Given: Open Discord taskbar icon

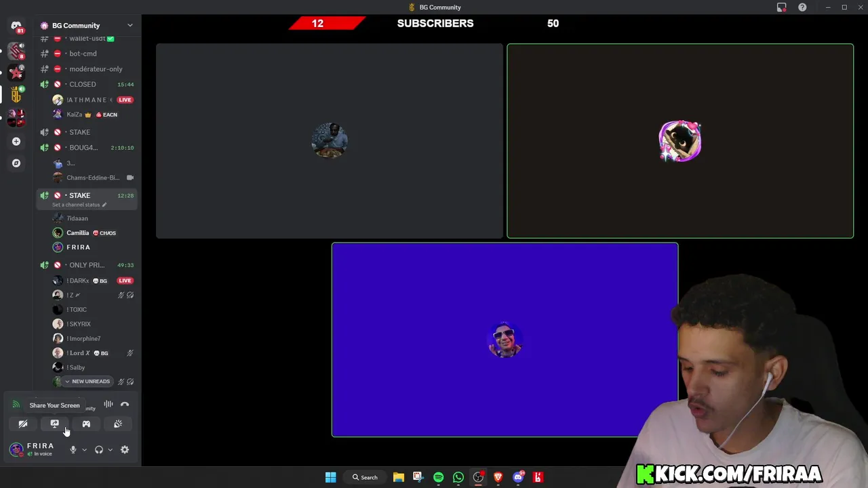Looking at the screenshot, I should coord(519,477).
